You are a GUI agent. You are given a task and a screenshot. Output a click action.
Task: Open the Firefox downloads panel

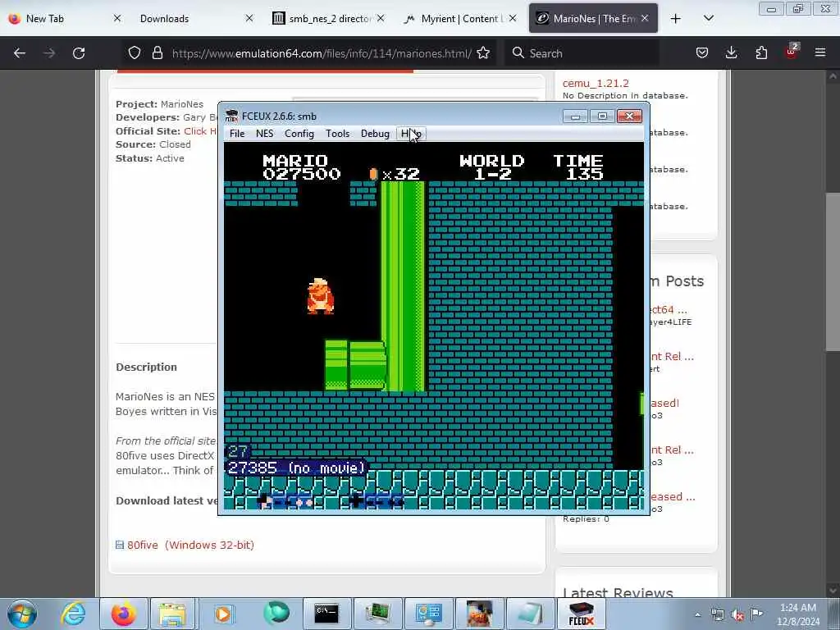click(x=731, y=52)
